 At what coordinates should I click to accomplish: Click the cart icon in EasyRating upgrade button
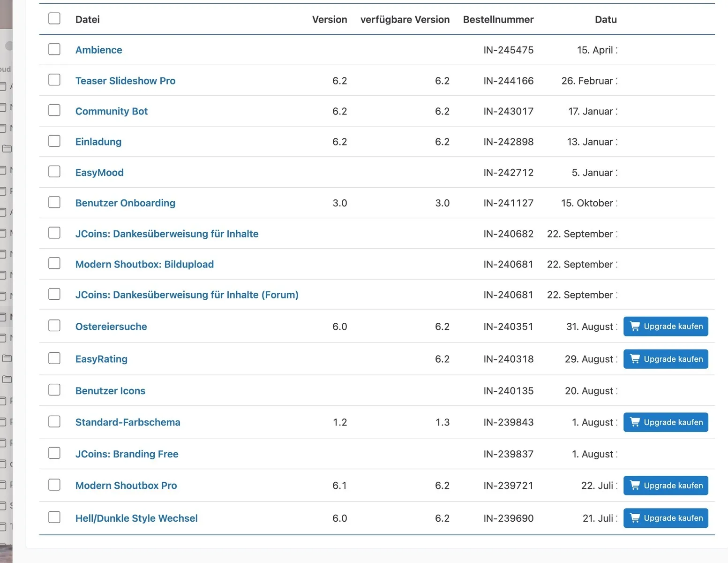635,359
